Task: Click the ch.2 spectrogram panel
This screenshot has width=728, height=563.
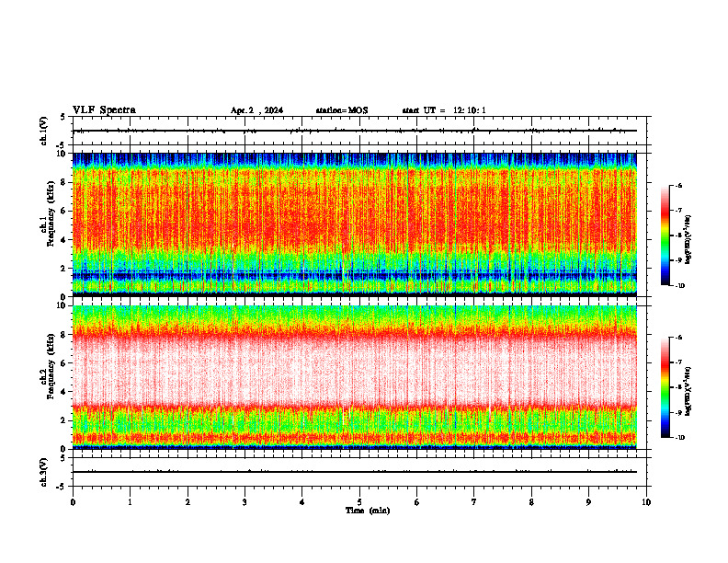Action: (x=355, y=377)
